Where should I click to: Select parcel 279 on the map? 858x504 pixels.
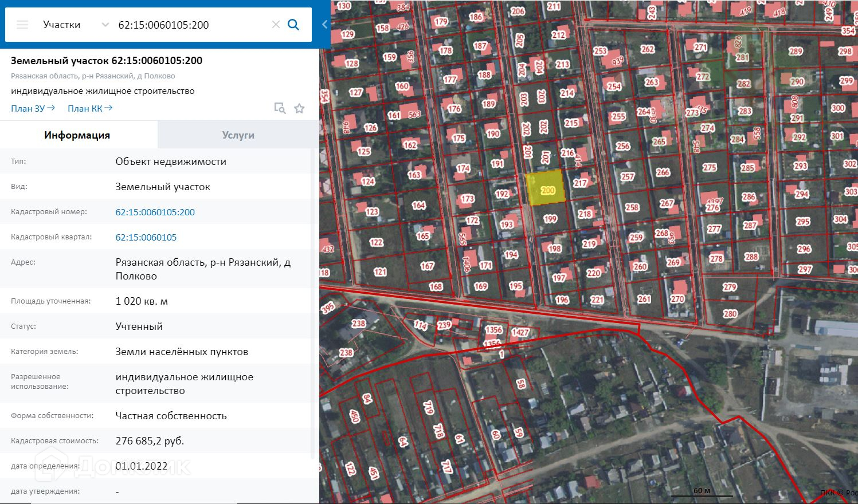730,287
